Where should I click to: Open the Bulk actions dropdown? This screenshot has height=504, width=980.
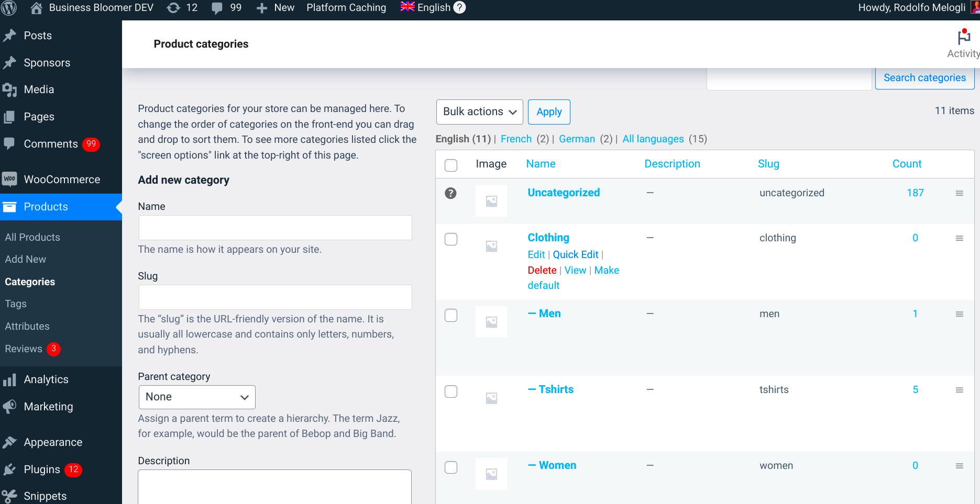click(x=480, y=112)
